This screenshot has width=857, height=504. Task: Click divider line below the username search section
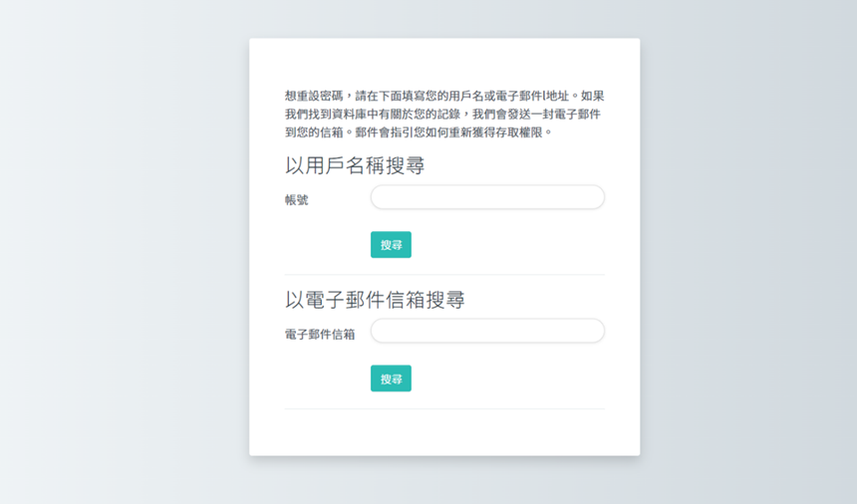(444, 275)
